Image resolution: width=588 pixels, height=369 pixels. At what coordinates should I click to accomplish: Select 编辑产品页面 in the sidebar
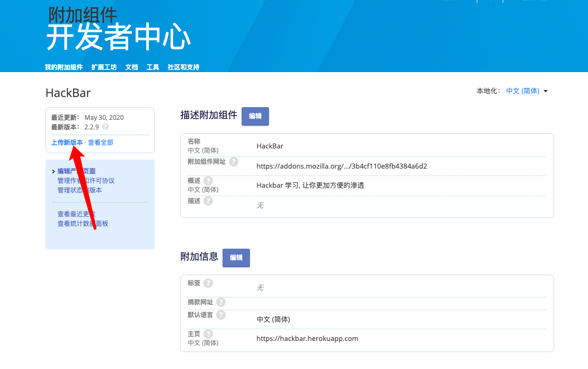(x=76, y=171)
